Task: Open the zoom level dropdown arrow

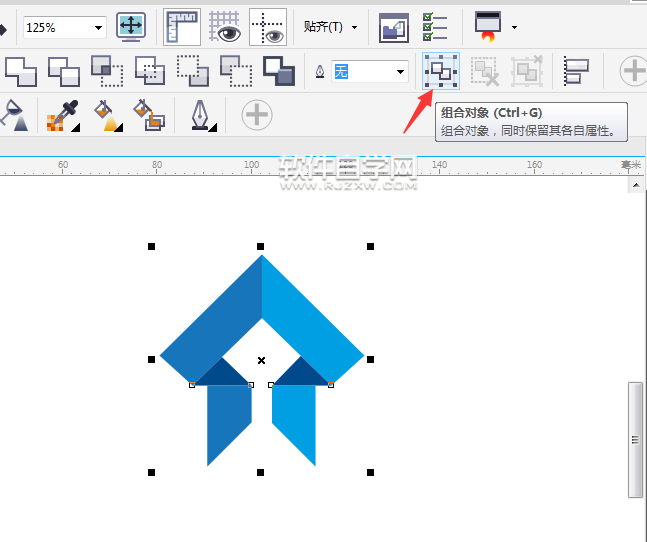Action: [98, 28]
